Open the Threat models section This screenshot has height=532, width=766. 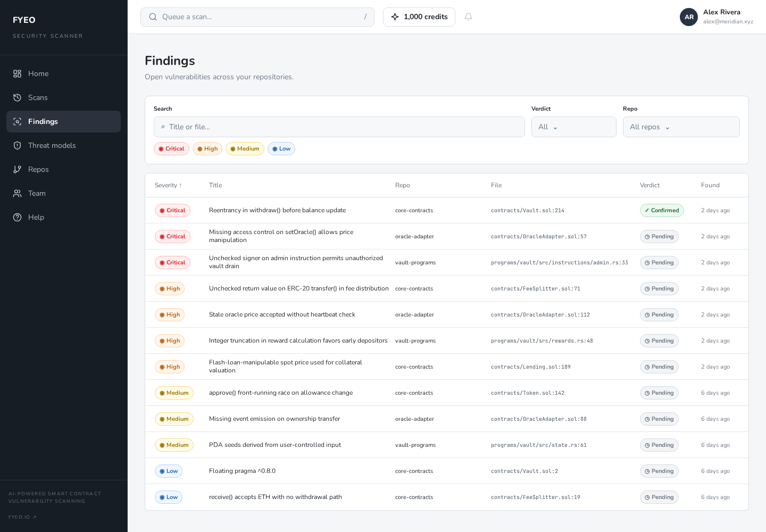point(63,145)
